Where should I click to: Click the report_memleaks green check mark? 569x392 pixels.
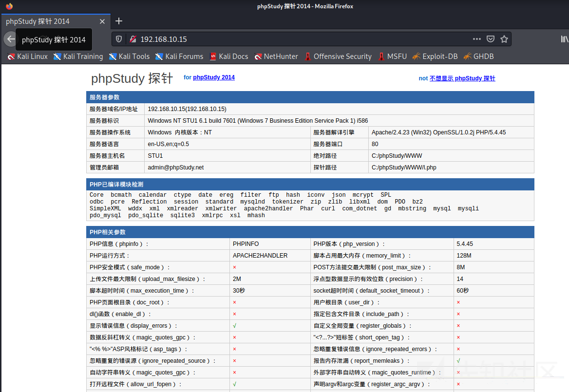459,361
